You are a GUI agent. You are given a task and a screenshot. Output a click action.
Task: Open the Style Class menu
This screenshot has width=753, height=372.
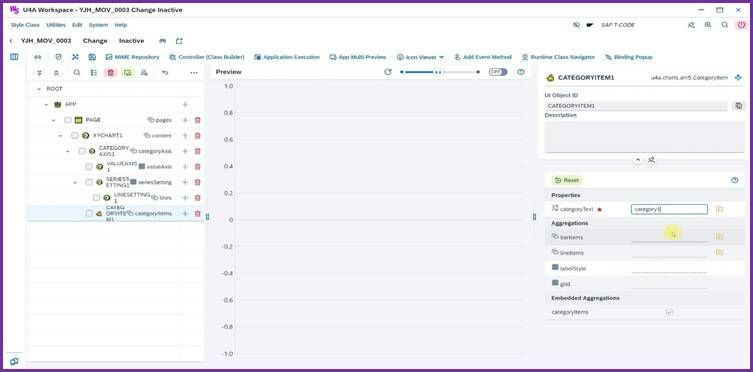(25, 25)
